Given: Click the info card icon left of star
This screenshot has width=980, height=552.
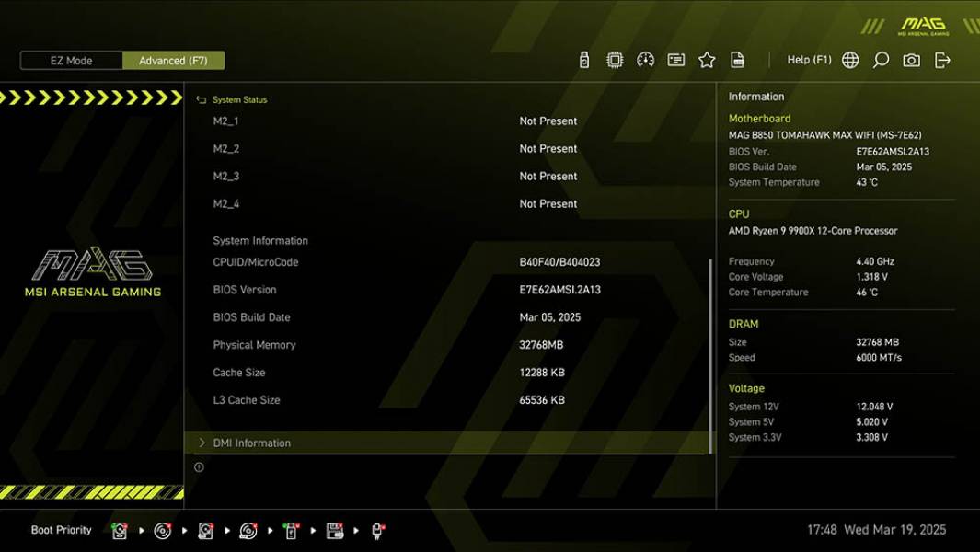Looking at the screenshot, I should click(675, 60).
